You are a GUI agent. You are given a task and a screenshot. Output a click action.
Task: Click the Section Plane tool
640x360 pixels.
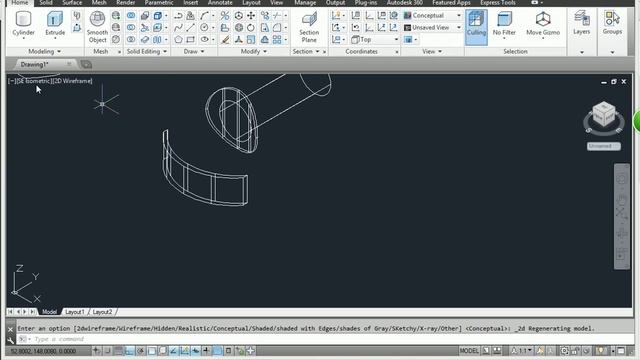pos(309,27)
